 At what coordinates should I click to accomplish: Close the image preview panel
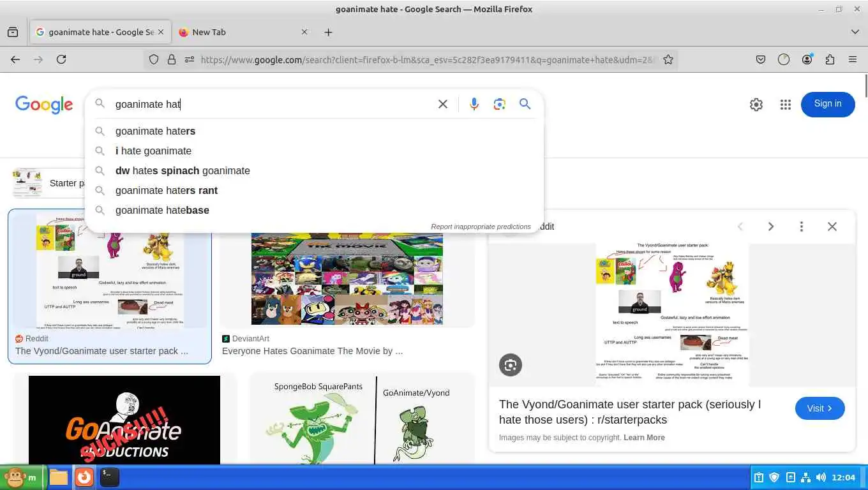832,226
